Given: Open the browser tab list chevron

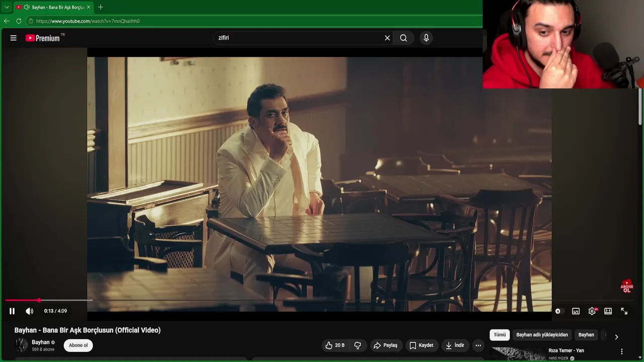Looking at the screenshot, I should [7, 7].
